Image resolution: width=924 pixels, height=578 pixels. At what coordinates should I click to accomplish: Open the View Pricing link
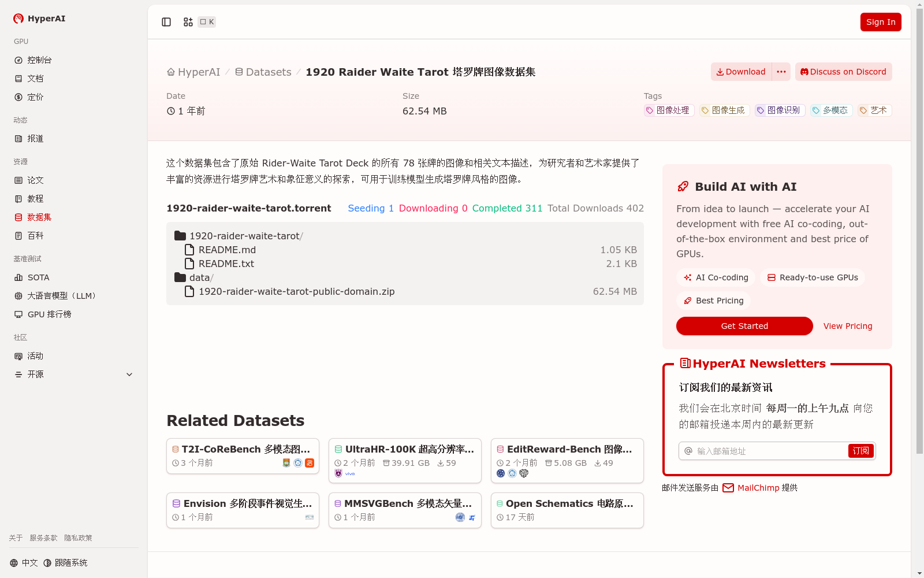pos(848,326)
